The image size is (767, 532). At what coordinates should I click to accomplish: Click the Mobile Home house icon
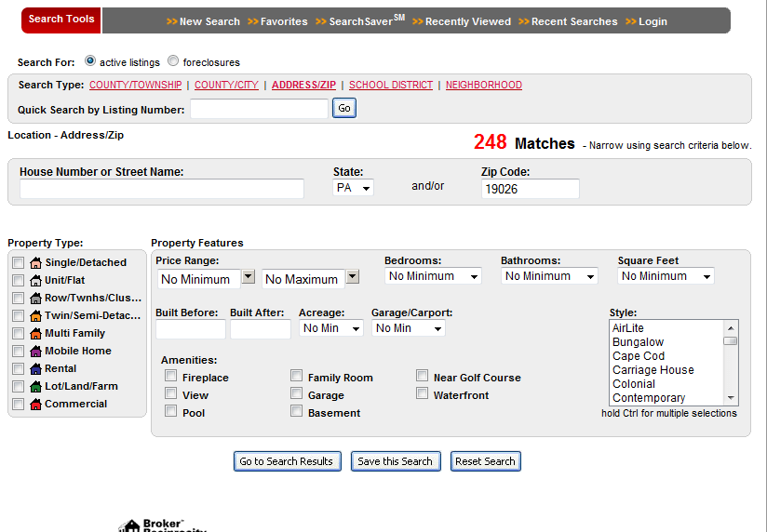(35, 351)
